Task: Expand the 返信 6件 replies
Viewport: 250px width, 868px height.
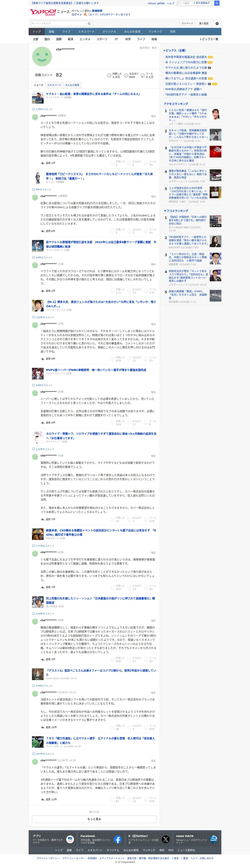Action: click(48, 231)
